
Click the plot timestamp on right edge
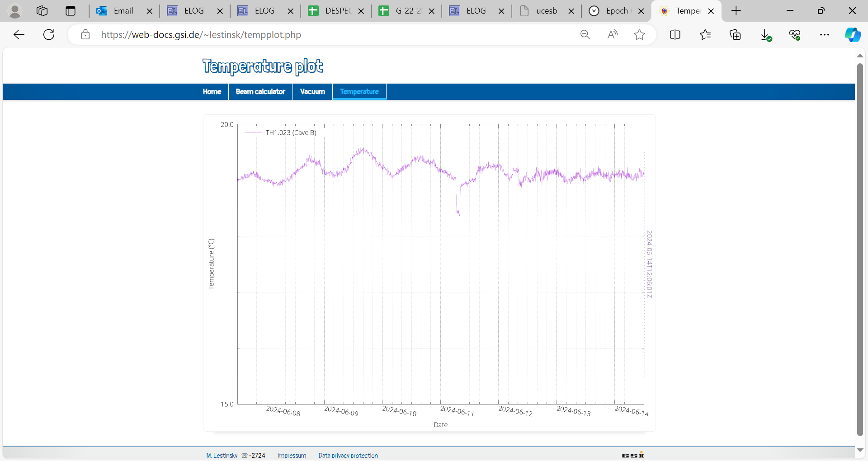649,264
